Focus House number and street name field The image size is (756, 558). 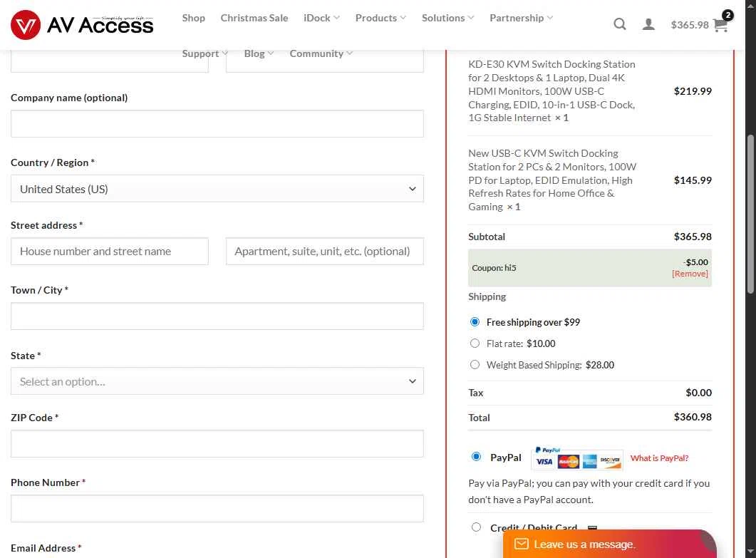pos(110,251)
